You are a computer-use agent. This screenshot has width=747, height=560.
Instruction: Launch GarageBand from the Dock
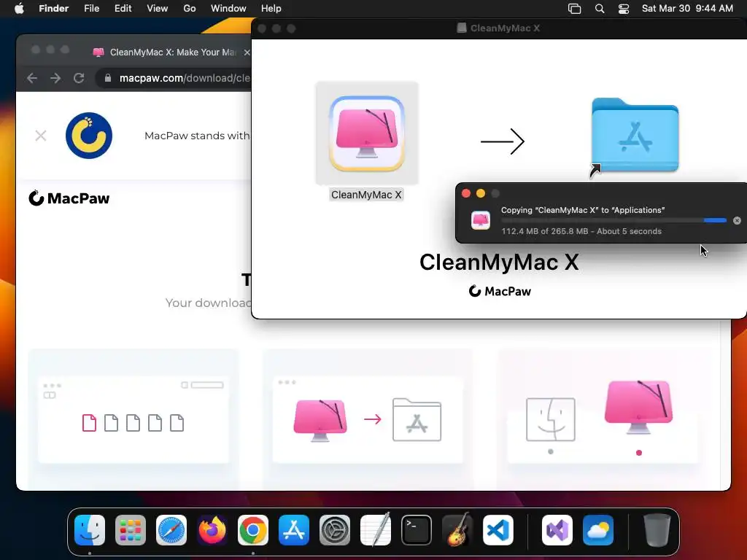point(457,530)
